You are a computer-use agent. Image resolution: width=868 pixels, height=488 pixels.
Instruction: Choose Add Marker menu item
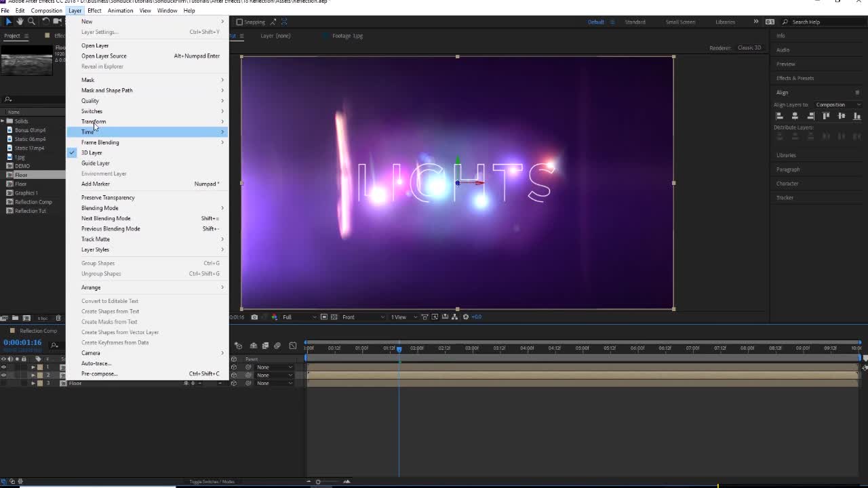pos(147,184)
